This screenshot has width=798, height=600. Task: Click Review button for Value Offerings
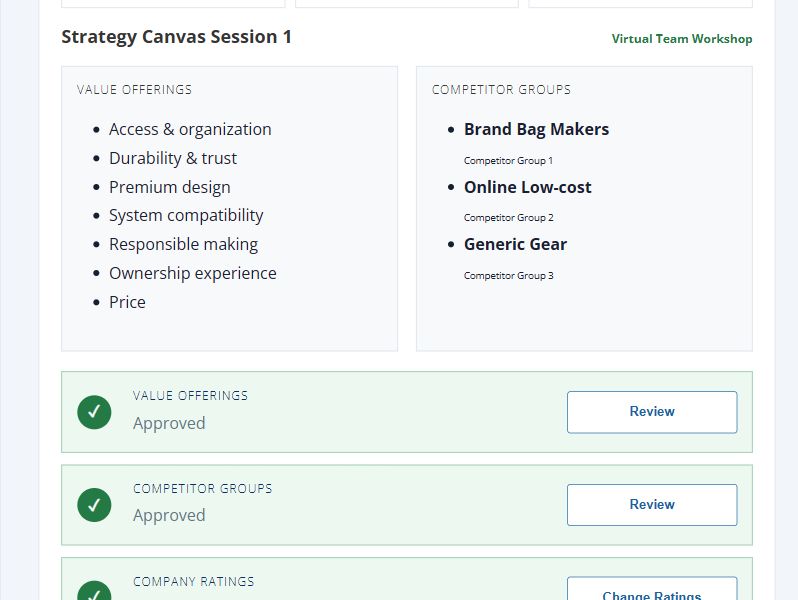click(x=652, y=412)
